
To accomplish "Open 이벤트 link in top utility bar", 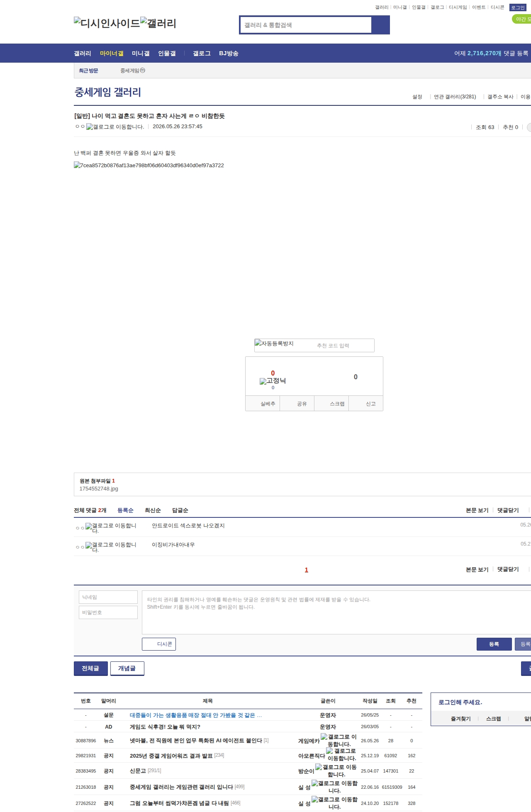I will click(479, 7).
